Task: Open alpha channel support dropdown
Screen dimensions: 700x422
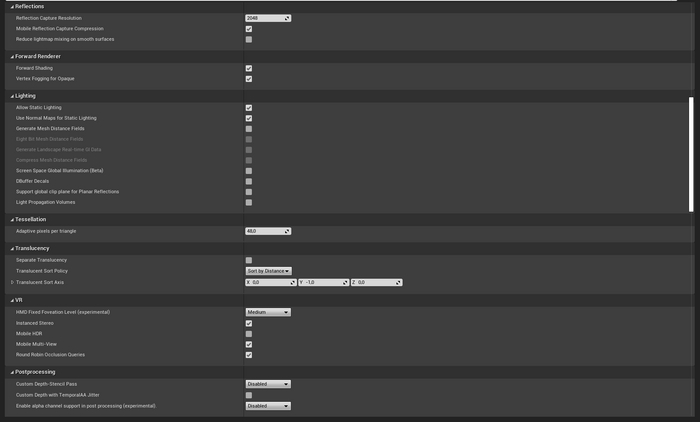Action: tap(268, 406)
